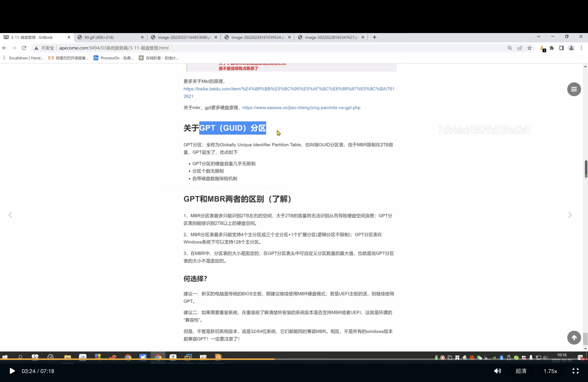Switch to the image-20220331164953090 tab

(184, 37)
